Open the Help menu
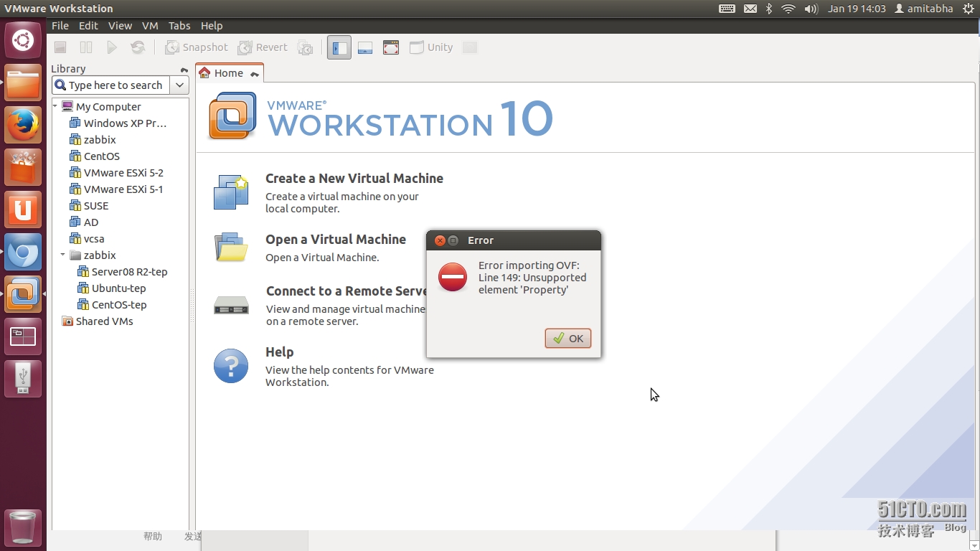980x551 pixels. 212,25
